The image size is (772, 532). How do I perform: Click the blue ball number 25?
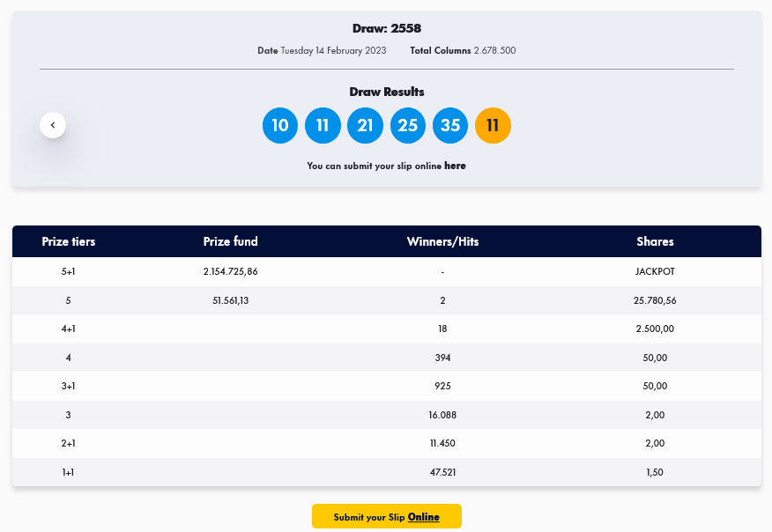(407, 125)
